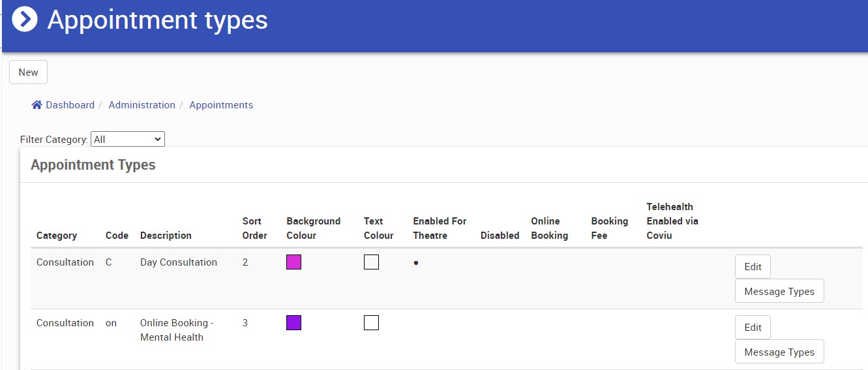Image resolution: width=868 pixels, height=370 pixels.
Task: Click the Sort Order column header
Action: tap(255, 228)
